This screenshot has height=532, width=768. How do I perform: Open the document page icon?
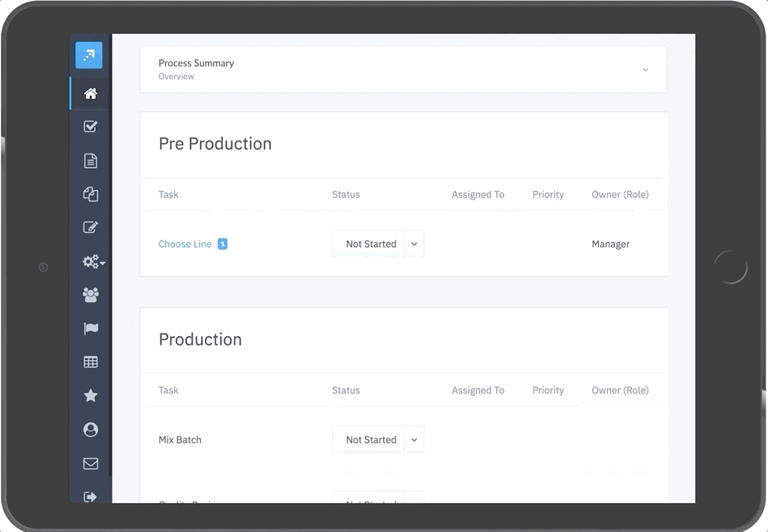click(91, 161)
